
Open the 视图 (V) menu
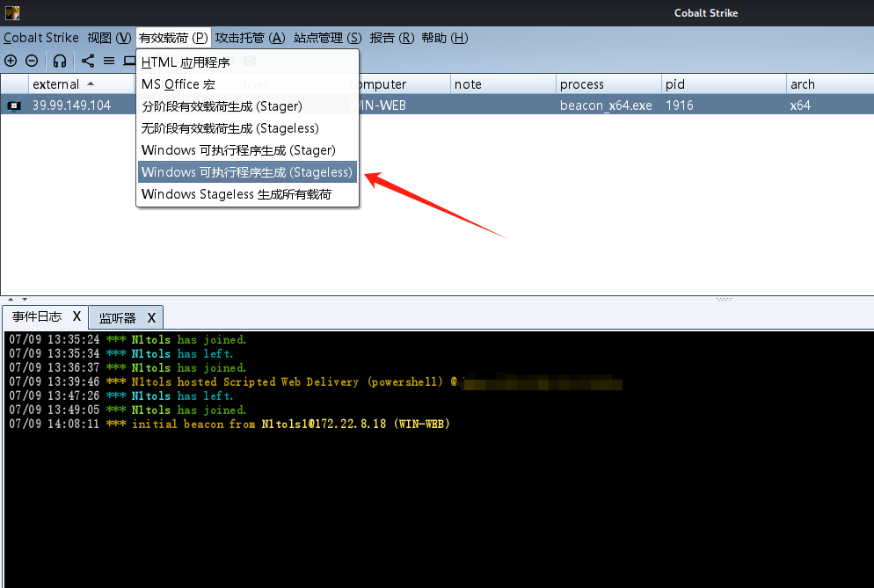109,38
